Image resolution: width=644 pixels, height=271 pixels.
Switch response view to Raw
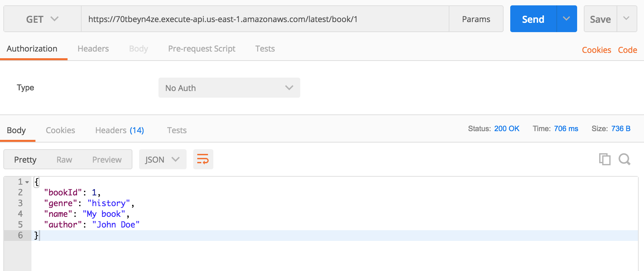tap(64, 160)
